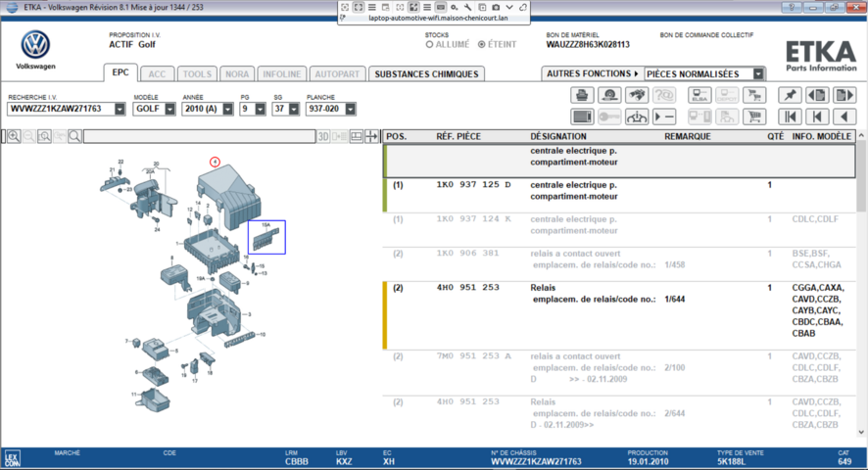Click the single left arrow icon
868x470 pixels.
point(844,117)
